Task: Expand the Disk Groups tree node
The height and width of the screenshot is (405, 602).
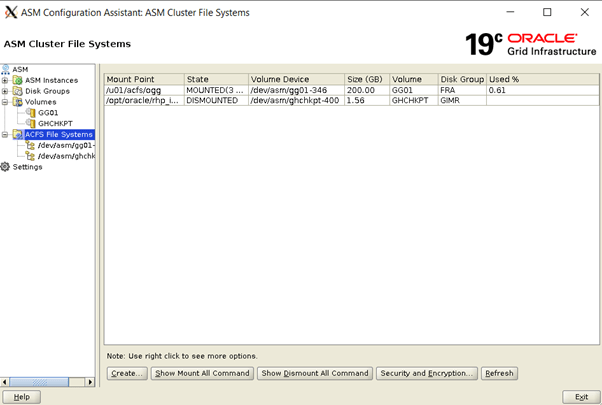Action: 5,91
